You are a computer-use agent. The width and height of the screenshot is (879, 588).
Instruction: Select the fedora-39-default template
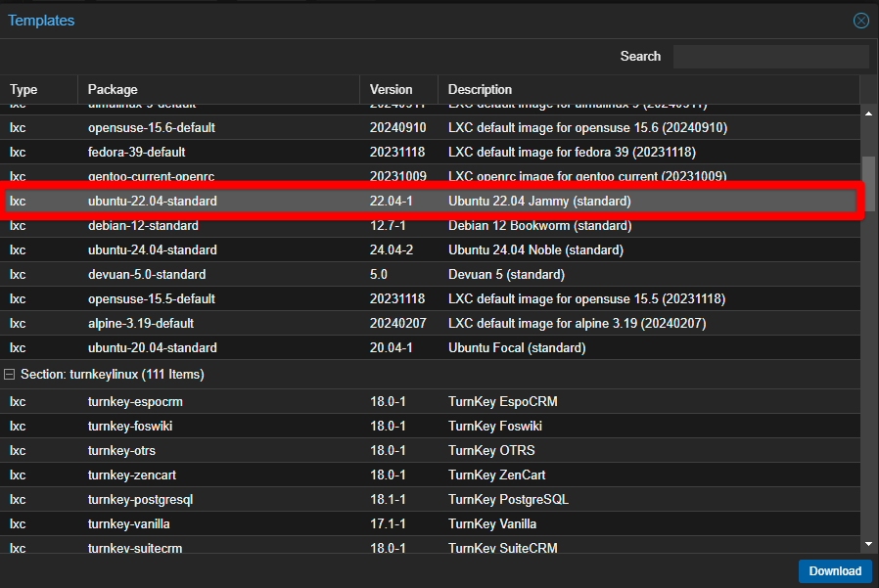tap(136, 153)
